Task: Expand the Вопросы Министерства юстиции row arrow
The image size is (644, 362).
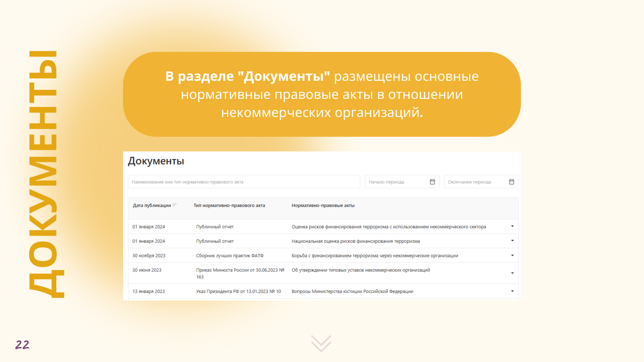Action: click(x=512, y=291)
